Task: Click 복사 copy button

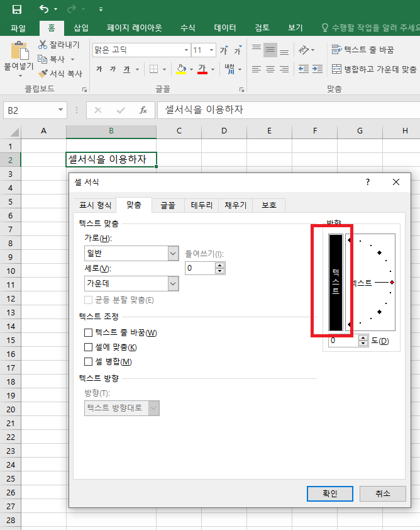Action: tap(52, 59)
